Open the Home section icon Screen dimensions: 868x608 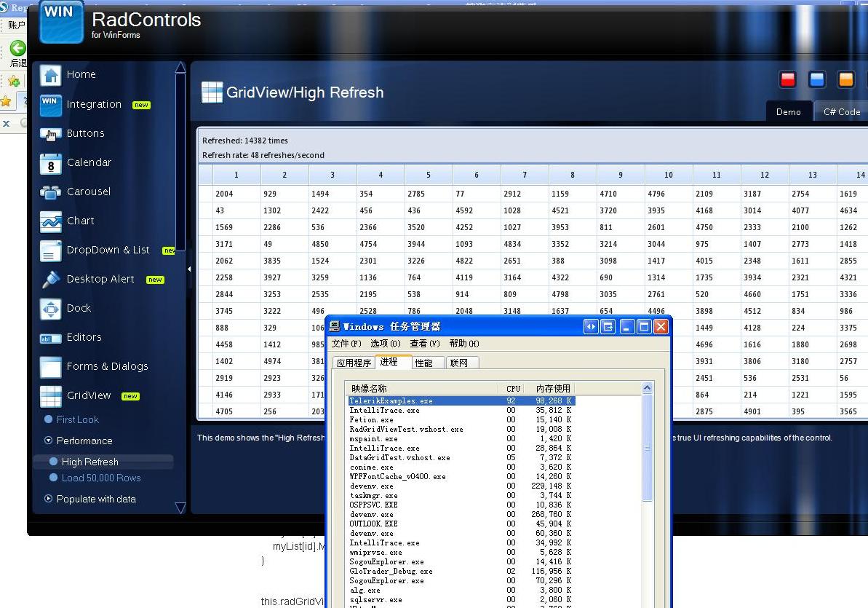point(50,75)
